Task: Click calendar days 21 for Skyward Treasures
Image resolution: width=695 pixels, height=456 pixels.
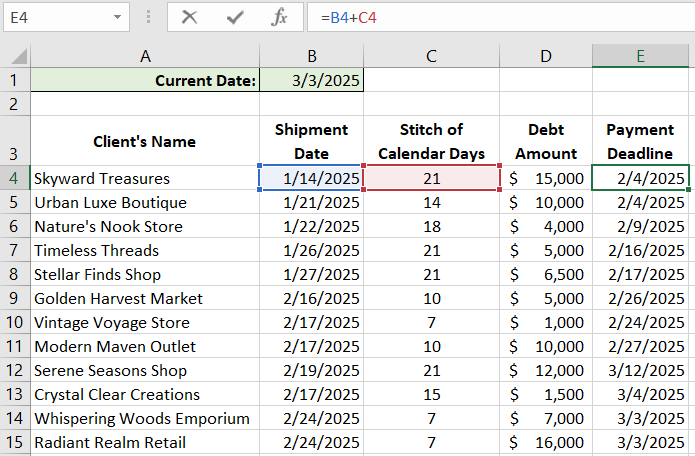Action: tap(431, 178)
